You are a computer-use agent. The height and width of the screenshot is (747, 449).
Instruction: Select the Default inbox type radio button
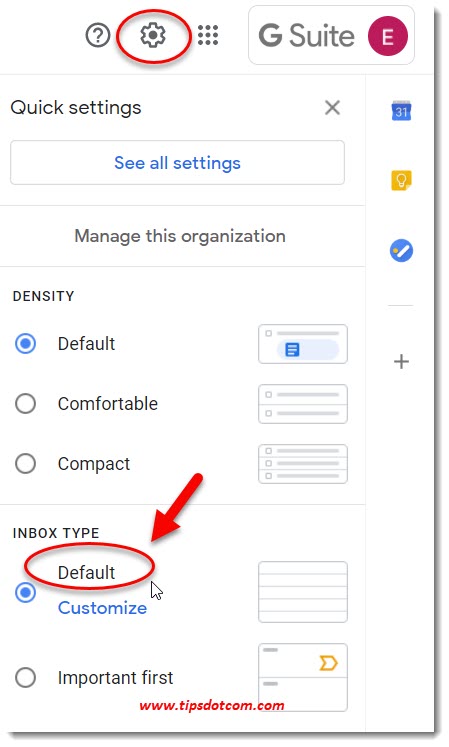coord(25,593)
